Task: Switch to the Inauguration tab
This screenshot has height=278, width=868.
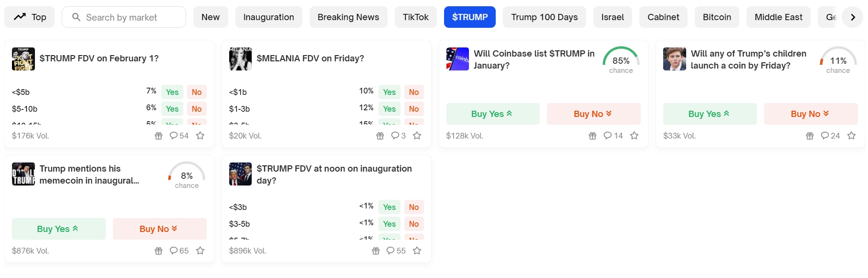Action: coord(268,17)
